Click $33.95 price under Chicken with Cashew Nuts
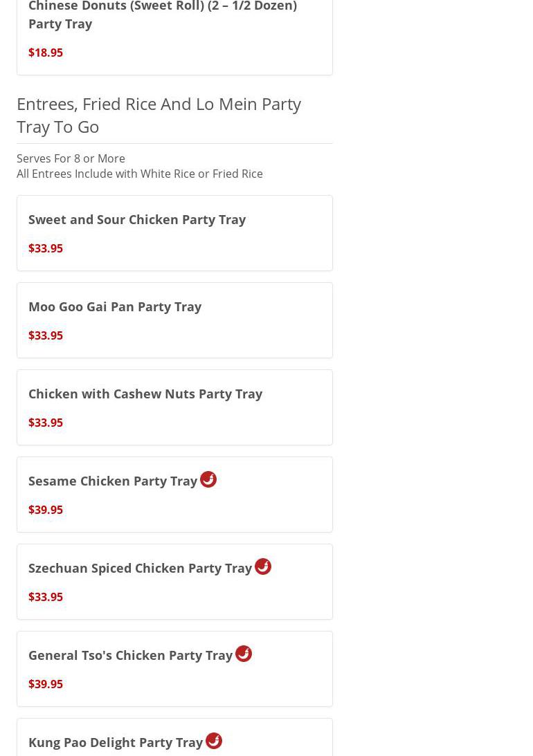 pos(46,423)
